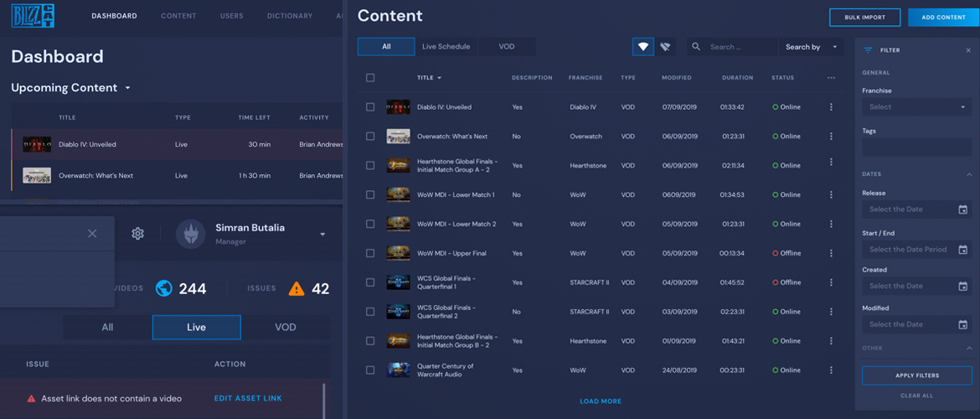Open the Simran Butalia user menu arrow

coord(322,235)
